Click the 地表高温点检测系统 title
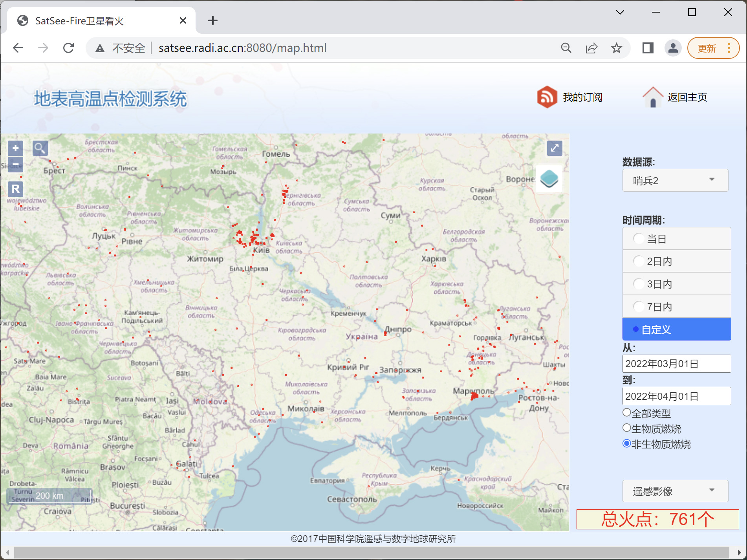The width and height of the screenshot is (747, 560). [x=110, y=99]
